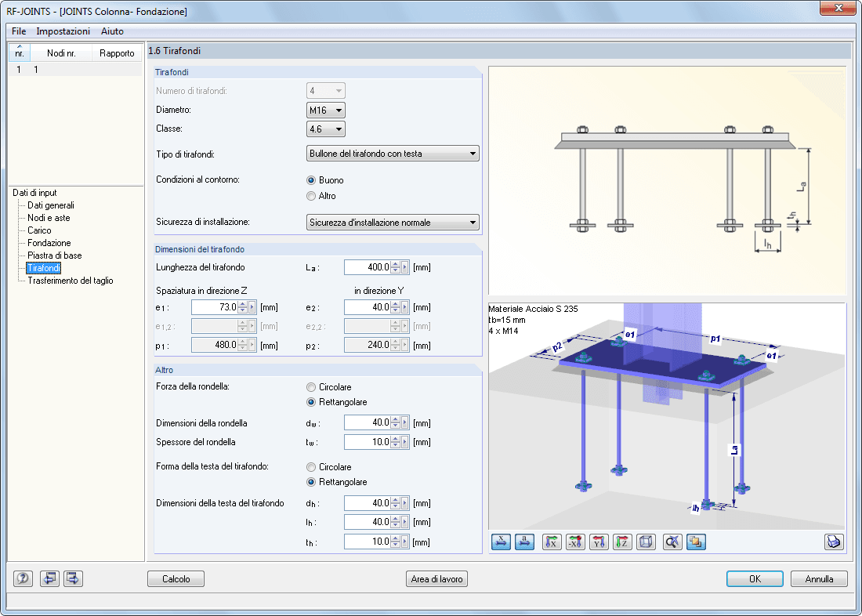Decrease e1 spacing with down spinner arrow
The width and height of the screenshot is (862, 616).
(x=242, y=311)
